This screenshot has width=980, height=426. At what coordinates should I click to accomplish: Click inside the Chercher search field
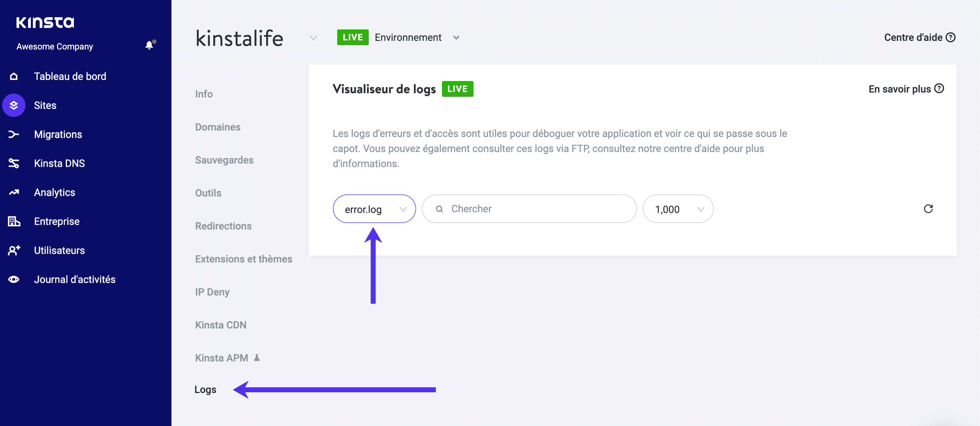tap(529, 209)
